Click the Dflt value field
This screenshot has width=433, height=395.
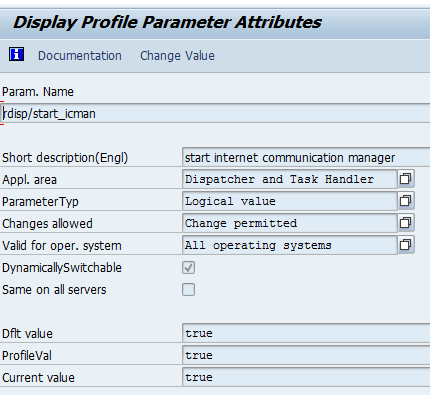click(306, 333)
